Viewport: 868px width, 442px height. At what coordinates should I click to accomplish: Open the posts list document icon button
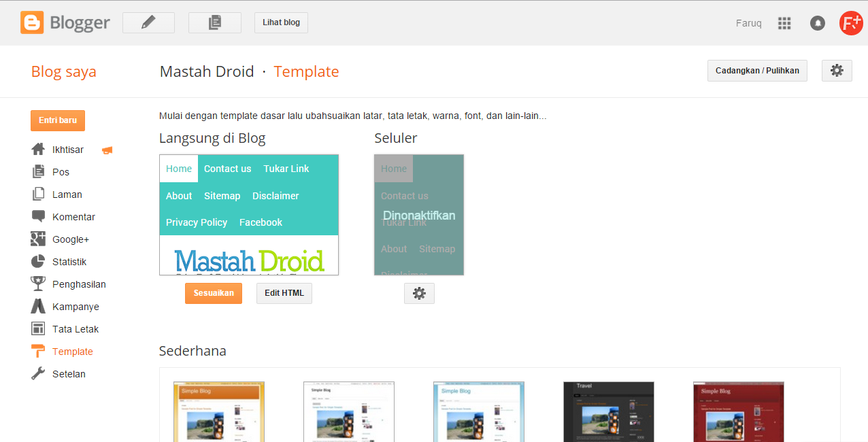(215, 22)
